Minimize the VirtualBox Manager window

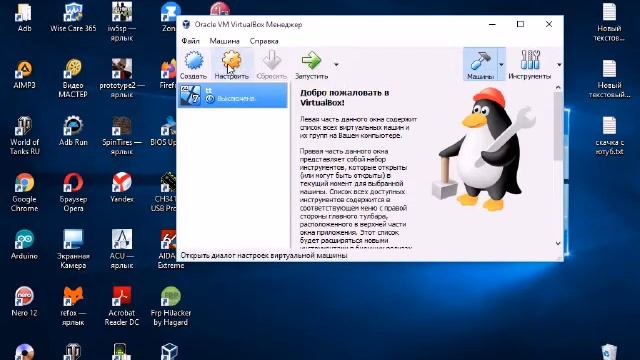tap(492, 24)
